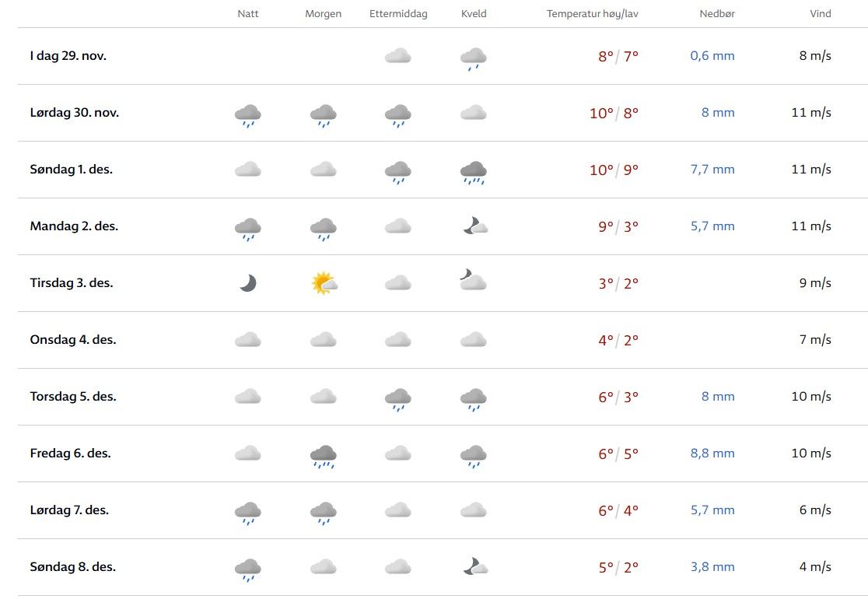Viewport: 868px width, 599px height.
Task: Open details for Onsdag 4. des.
Action: click(x=73, y=340)
